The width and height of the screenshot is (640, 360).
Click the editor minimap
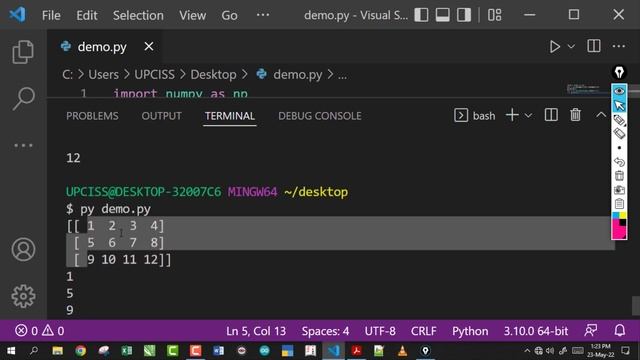click(x=583, y=89)
